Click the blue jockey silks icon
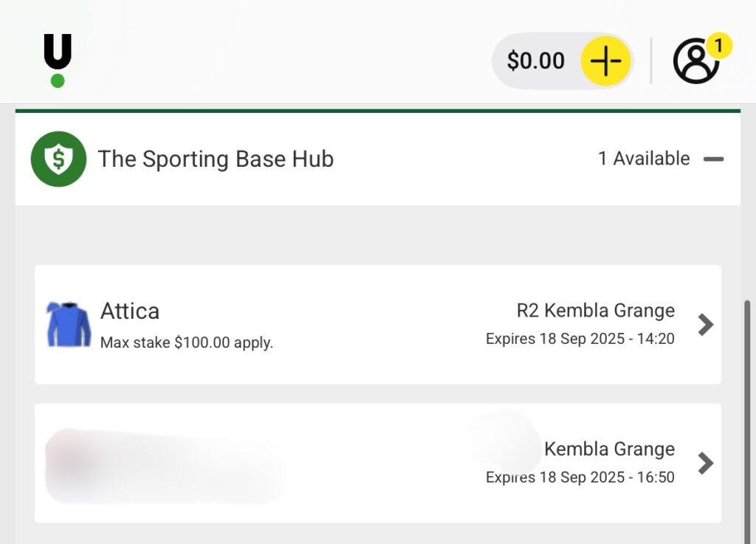This screenshot has height=544, width=756. (69, 324)
